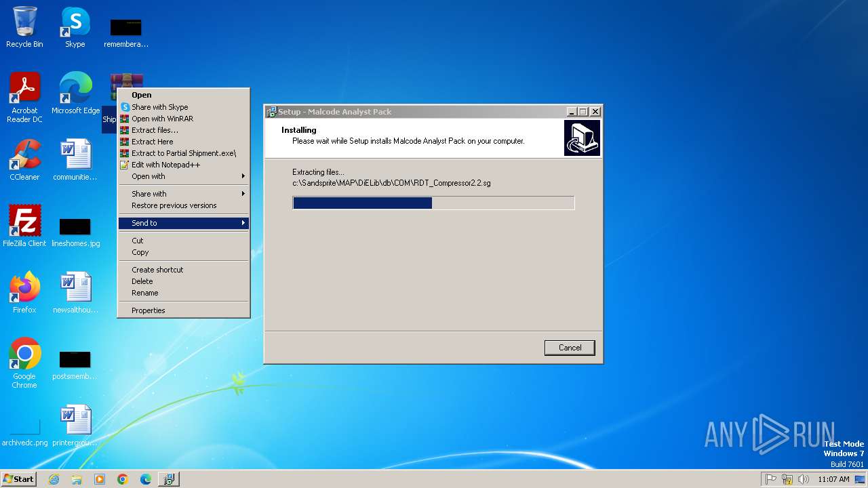Click Show desktop button at taskbar end

(x=861, y=479)
